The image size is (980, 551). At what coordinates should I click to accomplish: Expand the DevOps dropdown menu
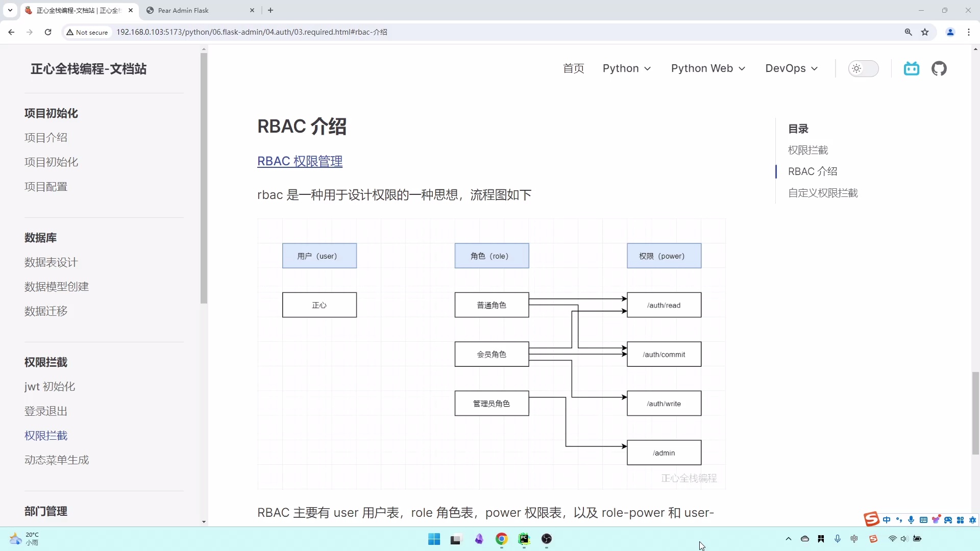(792, 68)
